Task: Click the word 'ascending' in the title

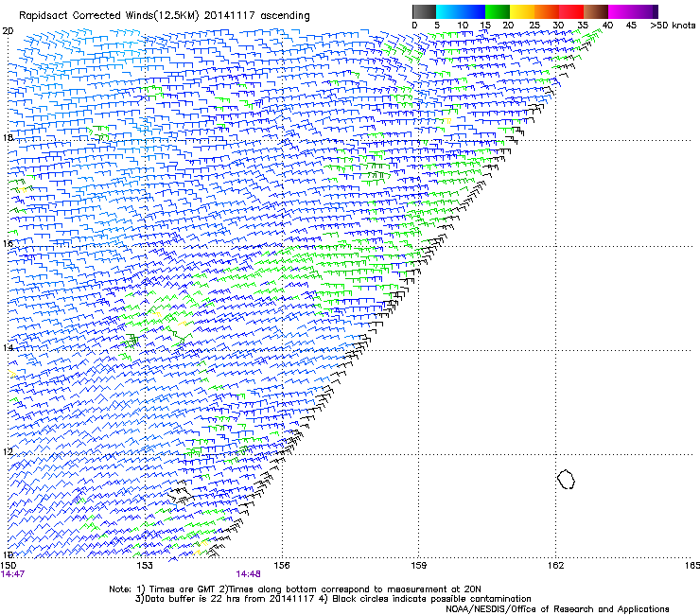Action: point(285,16)
